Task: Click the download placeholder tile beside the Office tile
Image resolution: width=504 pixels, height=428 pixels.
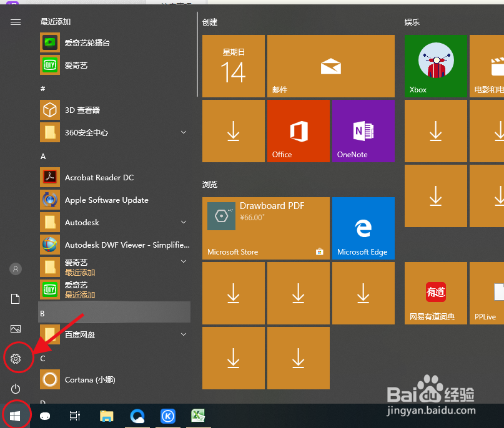Action: click(234, 130)
